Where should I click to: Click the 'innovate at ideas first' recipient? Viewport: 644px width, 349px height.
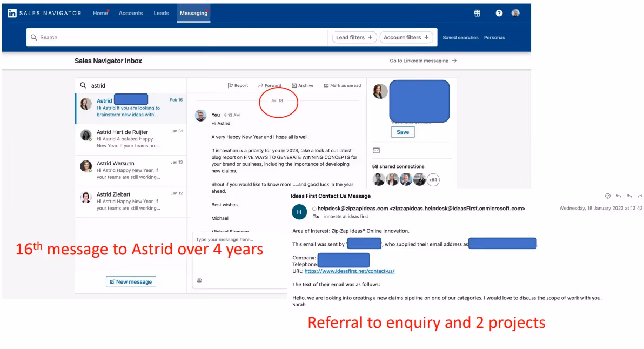click(x=346, y=217)
